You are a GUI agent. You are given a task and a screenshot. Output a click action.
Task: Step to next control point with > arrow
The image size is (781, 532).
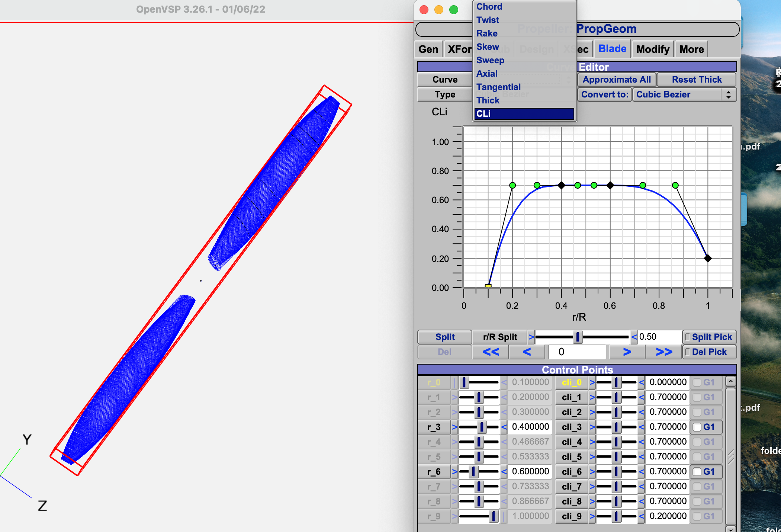click(627, 352)
